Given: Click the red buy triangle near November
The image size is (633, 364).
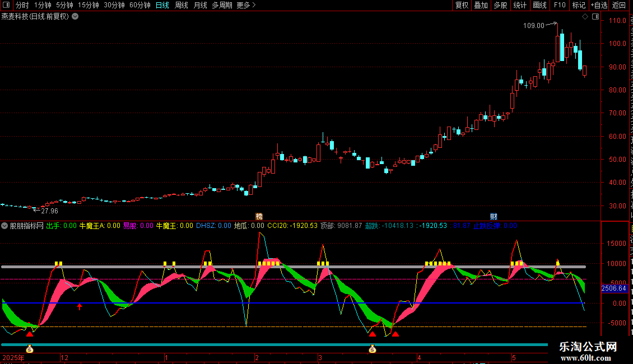Looking at the screenshot, I should click(x=30, y=334).
